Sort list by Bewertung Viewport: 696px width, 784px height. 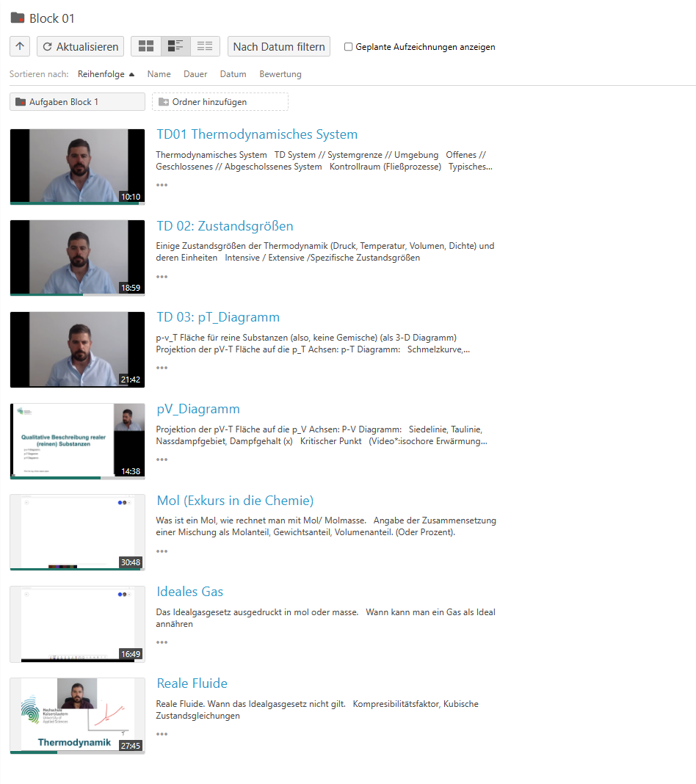pyautogui.click(x=280, y=74)
